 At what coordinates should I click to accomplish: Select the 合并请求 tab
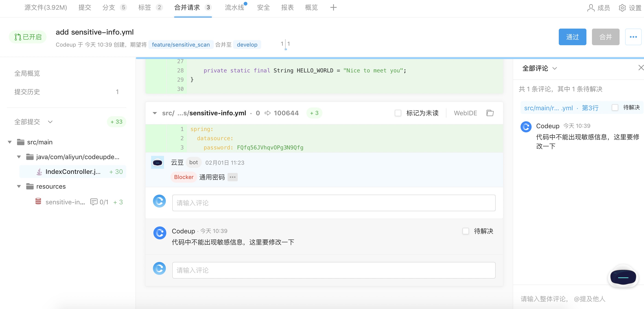[x=193, y=8]
